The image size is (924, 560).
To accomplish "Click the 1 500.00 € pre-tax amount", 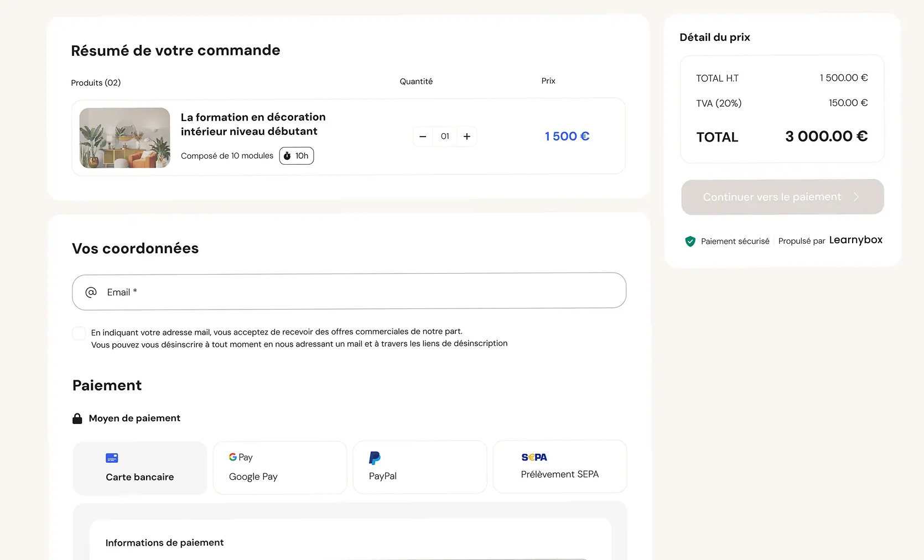I will 844,78.
